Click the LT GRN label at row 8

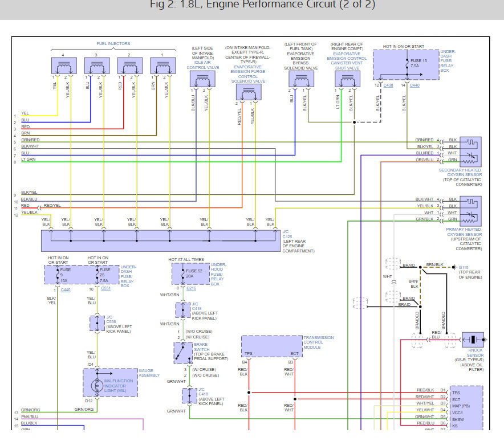coord(29,159)
